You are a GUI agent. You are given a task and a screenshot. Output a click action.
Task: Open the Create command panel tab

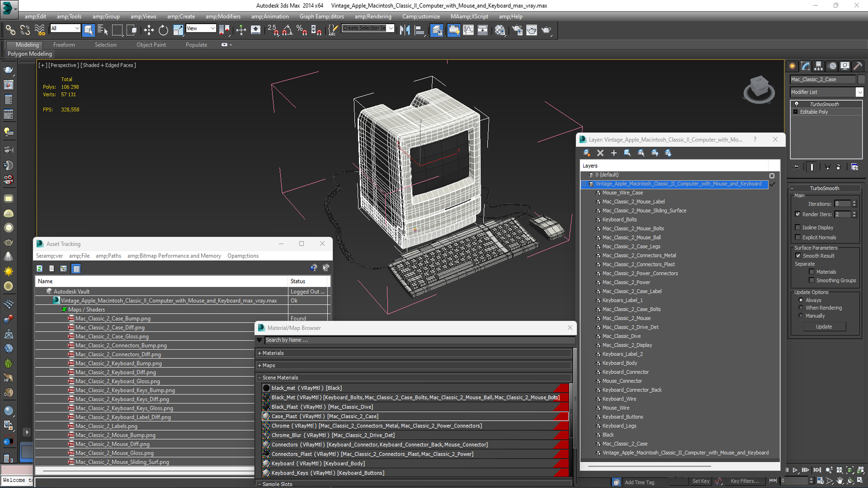pos(793,66)
